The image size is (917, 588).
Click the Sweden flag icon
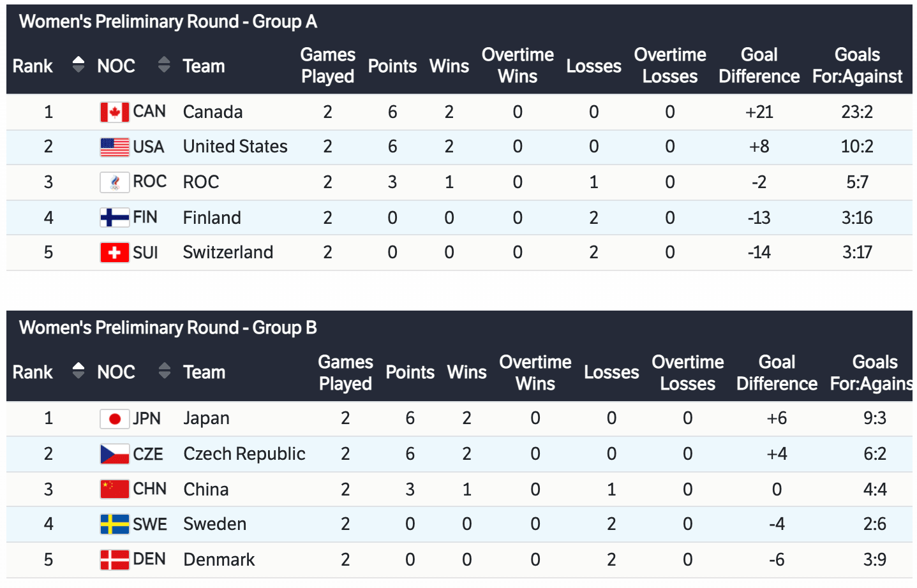(114, 524)
